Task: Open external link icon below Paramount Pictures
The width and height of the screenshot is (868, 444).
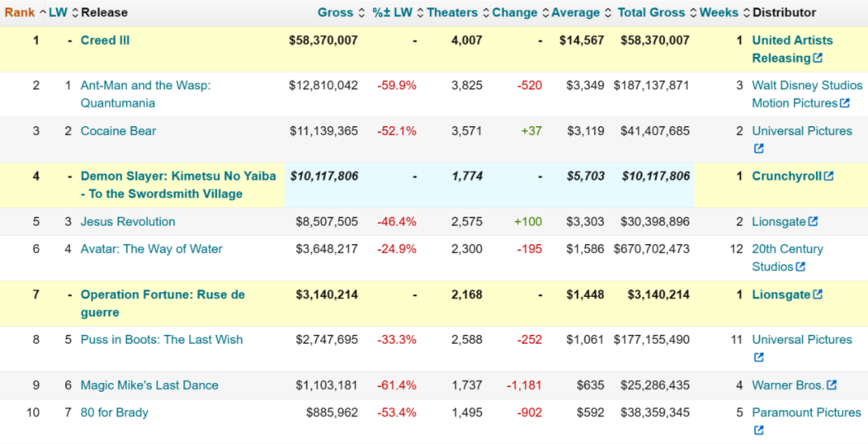Action: [x=758, y=430]
